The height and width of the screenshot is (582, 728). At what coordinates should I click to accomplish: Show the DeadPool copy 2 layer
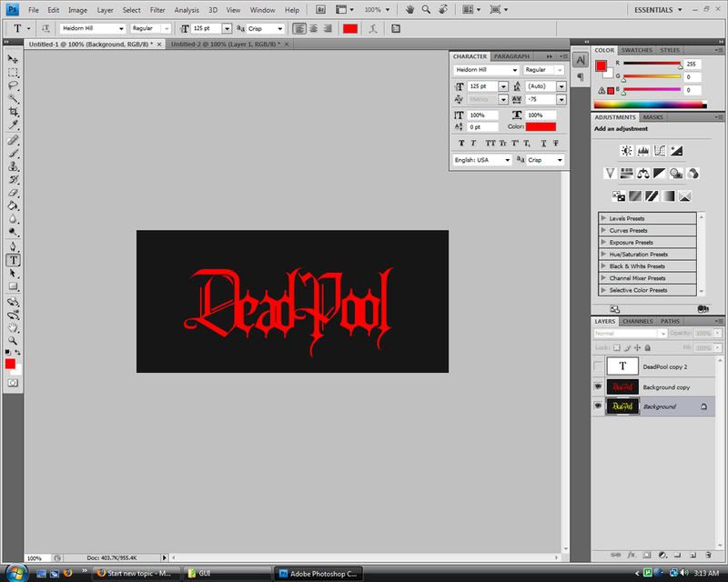pyautogui.click(x=598, y=366)
